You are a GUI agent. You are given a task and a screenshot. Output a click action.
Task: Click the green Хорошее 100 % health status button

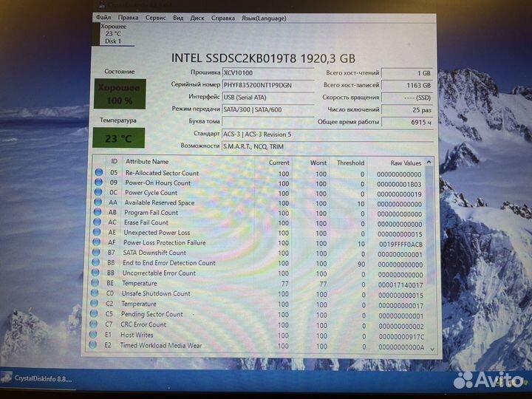coord(120,94)
